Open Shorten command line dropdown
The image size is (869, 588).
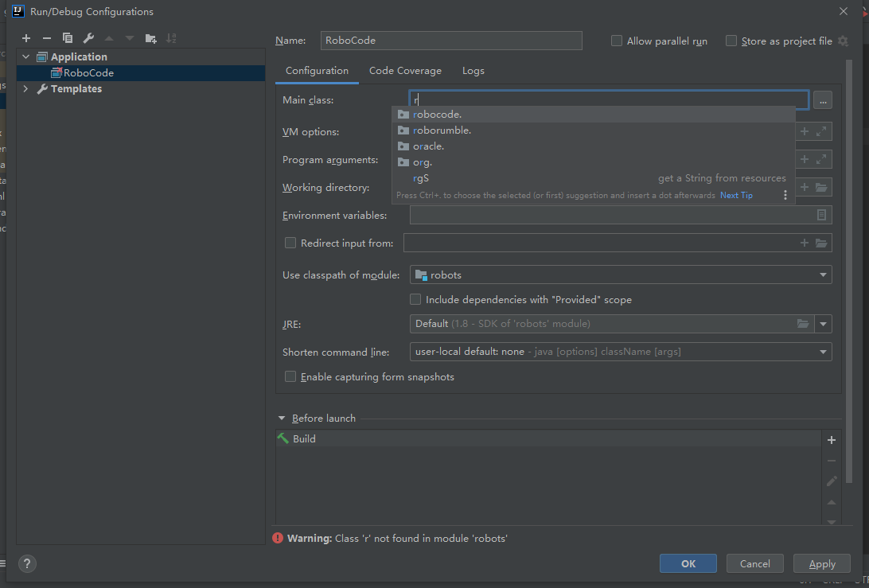pyautogui.click(x=621, y=352)
